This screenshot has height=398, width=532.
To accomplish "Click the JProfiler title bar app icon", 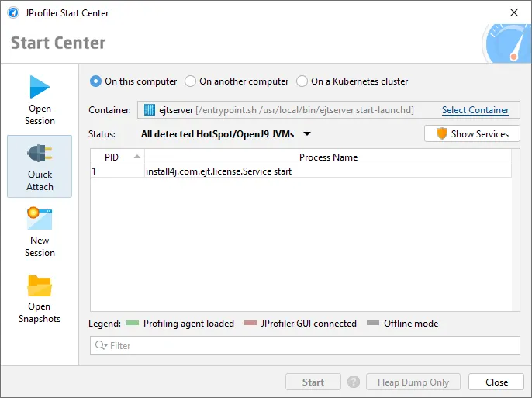I will coord(13,13).
